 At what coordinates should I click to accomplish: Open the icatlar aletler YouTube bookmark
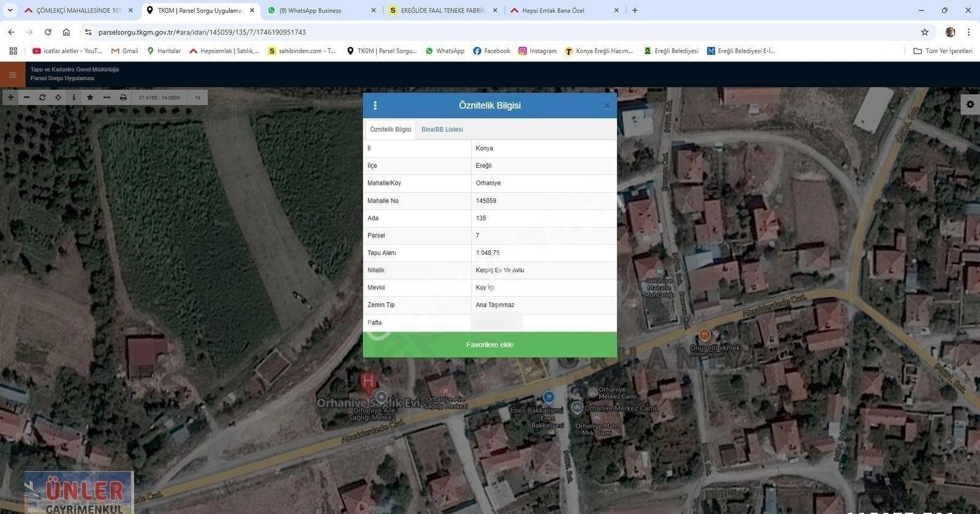pos(67,51)
